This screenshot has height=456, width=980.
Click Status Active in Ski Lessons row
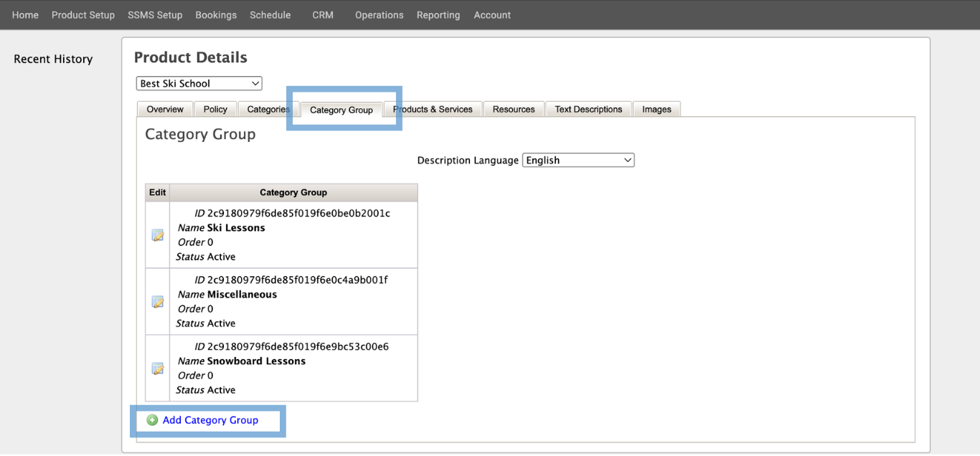click(x=206, y=257)
